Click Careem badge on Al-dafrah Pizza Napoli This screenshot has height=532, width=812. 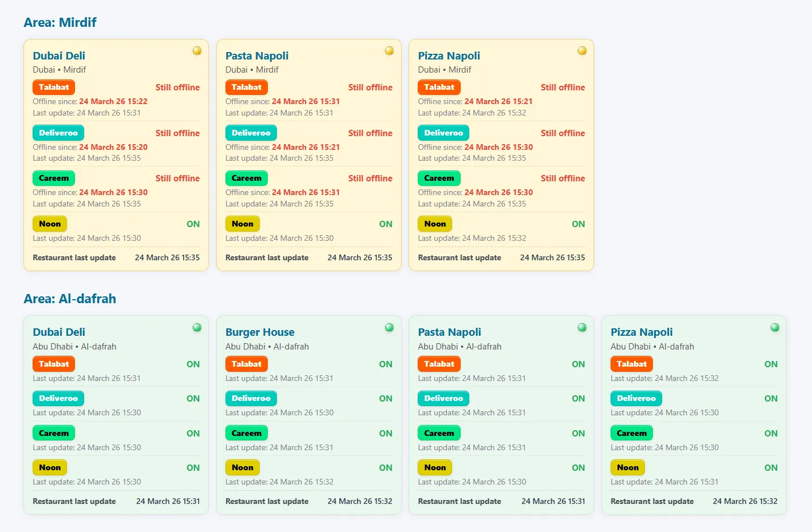(632, 433)
